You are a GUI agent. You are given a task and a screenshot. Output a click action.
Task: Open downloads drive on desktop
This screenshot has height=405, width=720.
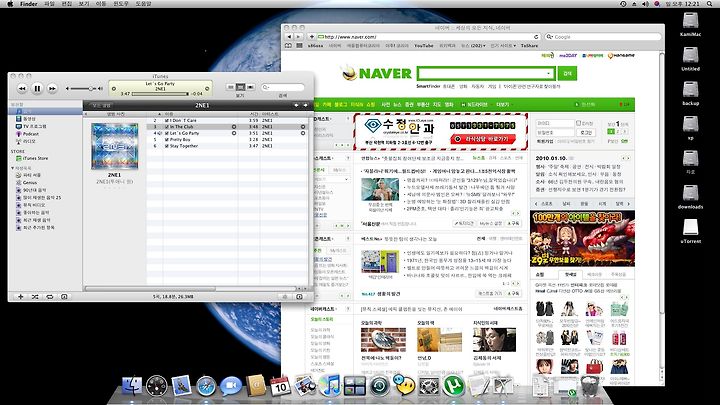click(690, 197)
